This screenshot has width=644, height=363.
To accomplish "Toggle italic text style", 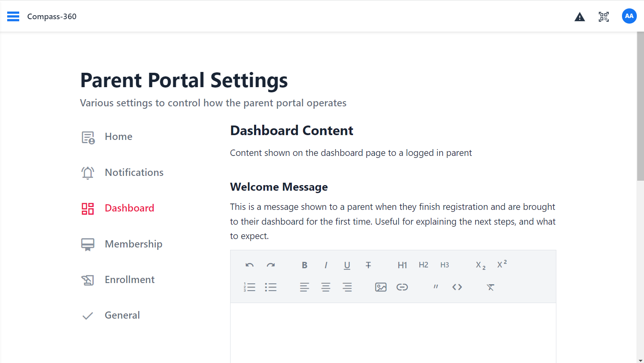I will [x=326, y=265].
